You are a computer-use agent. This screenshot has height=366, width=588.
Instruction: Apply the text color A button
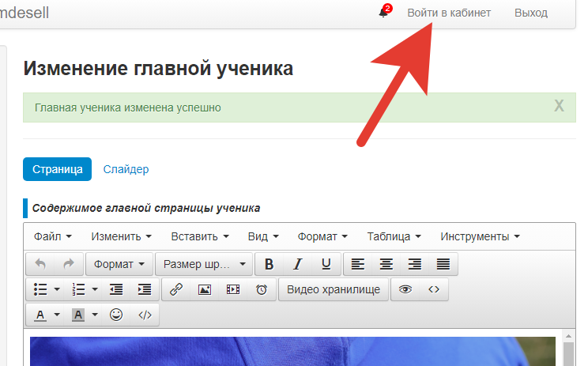click(x=40, y=315)
